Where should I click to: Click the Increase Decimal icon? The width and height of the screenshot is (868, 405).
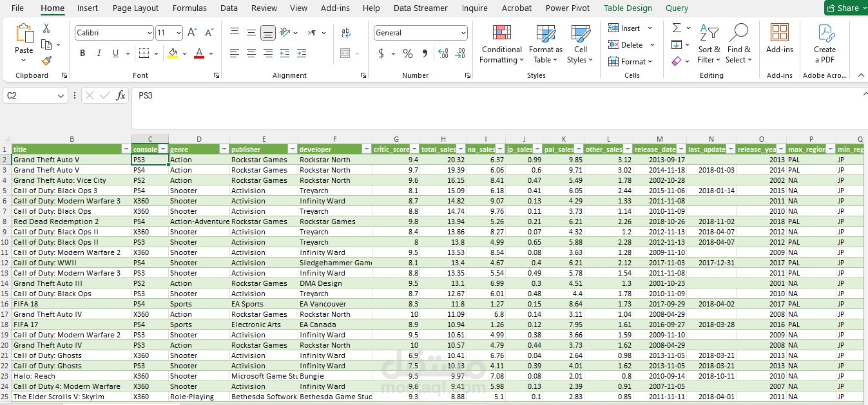pos(443,53)
